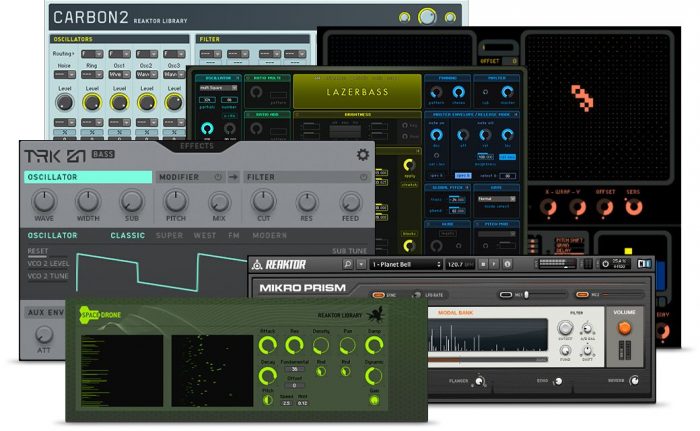Click the Reaktor logo icon

257,264
